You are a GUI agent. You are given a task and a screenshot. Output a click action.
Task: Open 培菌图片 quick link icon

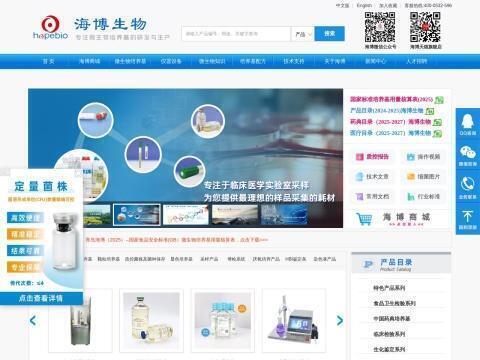pyautogui.click(x=411, y=177)
